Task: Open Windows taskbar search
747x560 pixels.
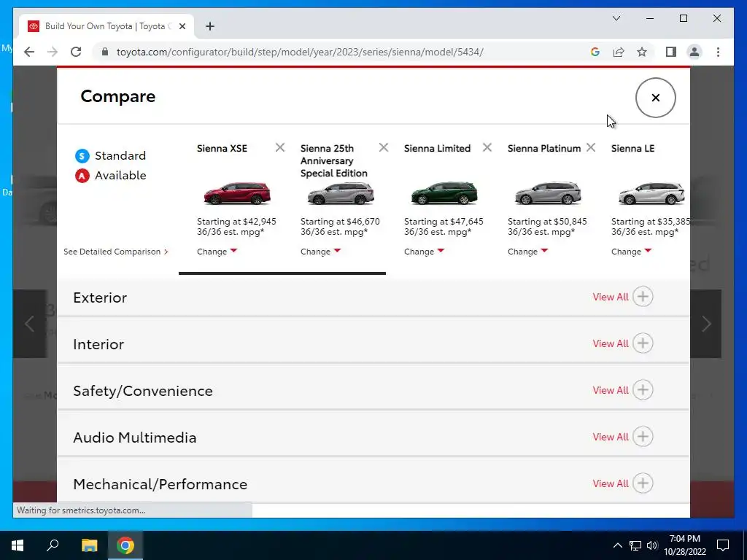Action: (x=53, y=545)
